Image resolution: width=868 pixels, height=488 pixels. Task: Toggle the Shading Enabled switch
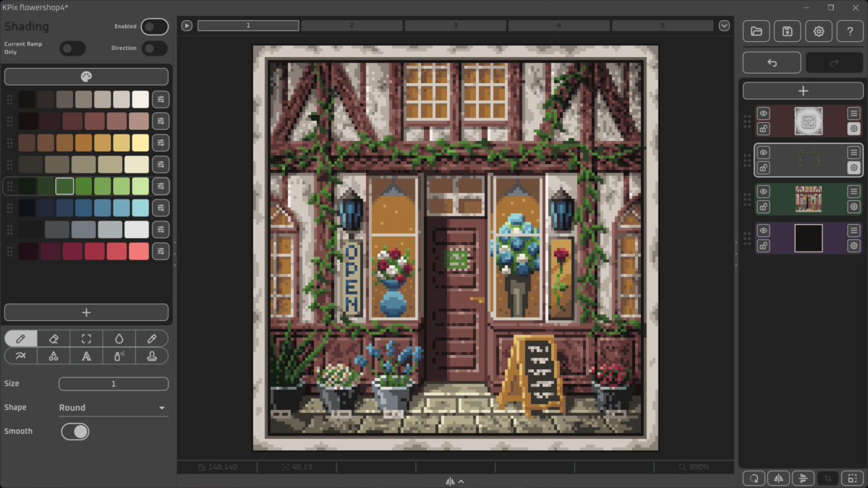click(x=154, y=27)
